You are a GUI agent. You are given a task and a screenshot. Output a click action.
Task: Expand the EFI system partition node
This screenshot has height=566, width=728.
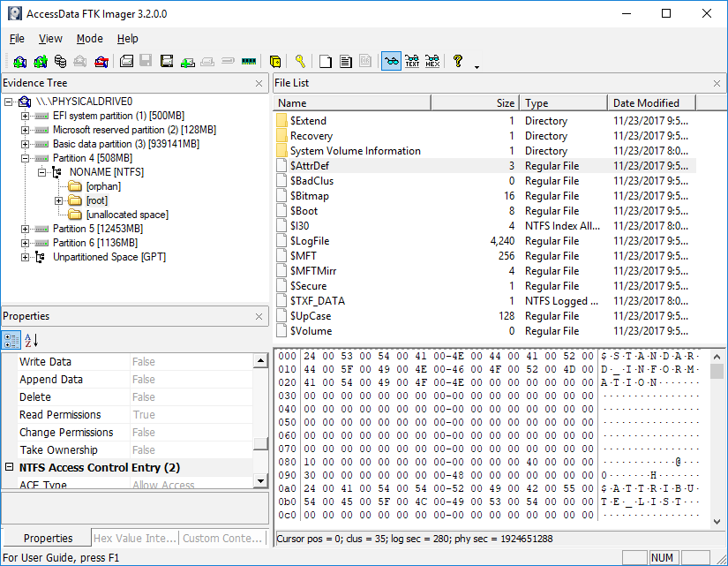click(25, 116)
